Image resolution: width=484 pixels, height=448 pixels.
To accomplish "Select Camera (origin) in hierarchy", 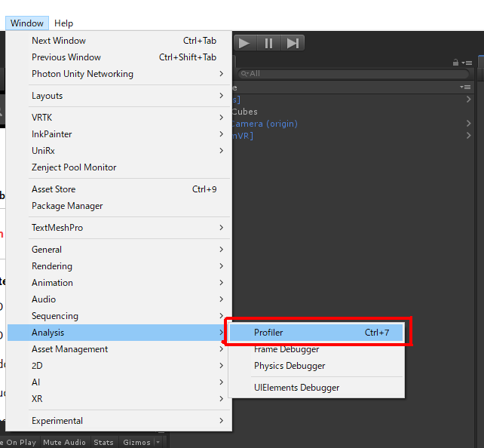I will click(265, 124).
